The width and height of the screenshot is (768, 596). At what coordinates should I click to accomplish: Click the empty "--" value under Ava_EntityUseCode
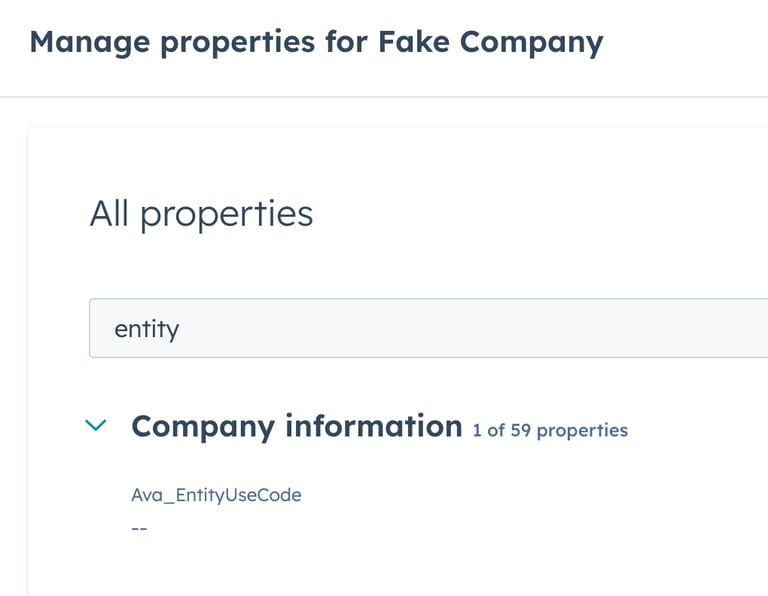click(139, 528)
